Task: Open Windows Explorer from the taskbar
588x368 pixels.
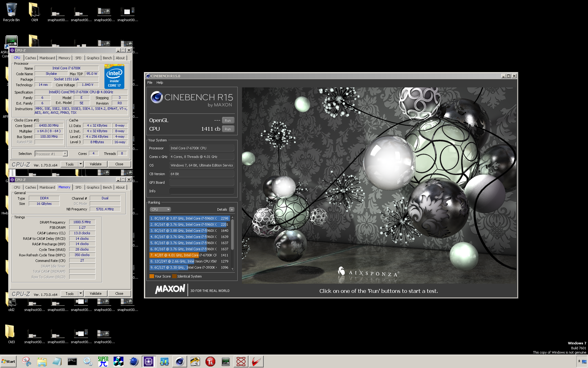Action: 42,362
